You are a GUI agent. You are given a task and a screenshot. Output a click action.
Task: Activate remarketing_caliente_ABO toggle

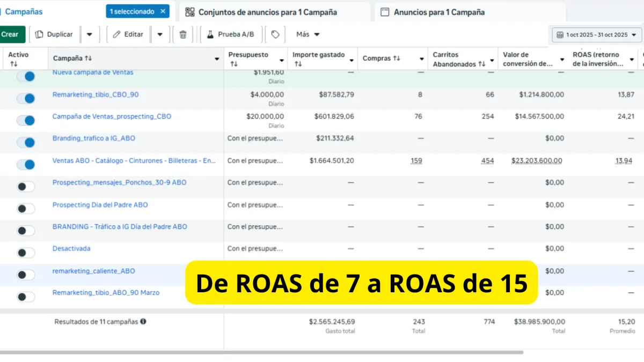point(25,275)
